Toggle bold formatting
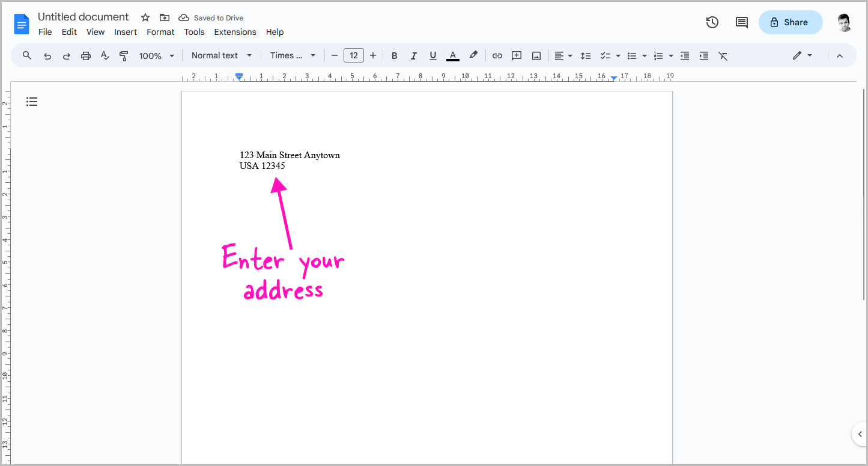The image size is (868, 466). pyautogui.click(x=394, y=55)
